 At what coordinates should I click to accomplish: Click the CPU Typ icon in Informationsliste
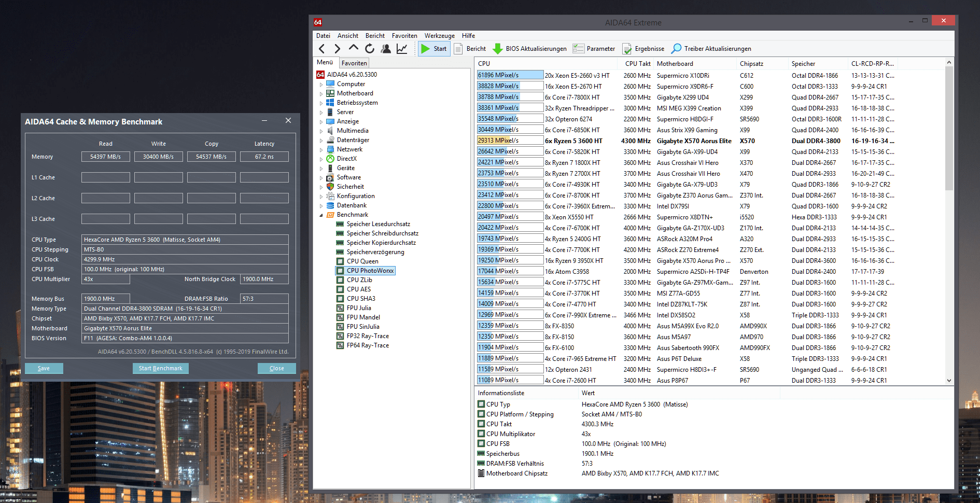click(481, 404)
